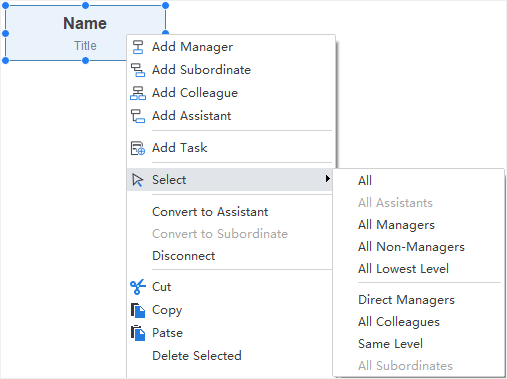Screen dimensions: 507x379
Task: Select All Managers
Action: pyautogui.click(x=396, y=225)
